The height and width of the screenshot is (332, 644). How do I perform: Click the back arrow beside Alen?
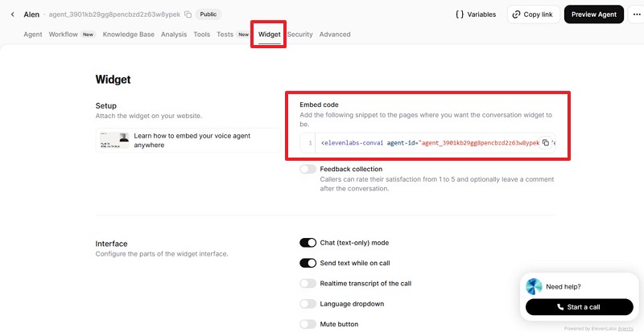pyautogui.click(x=12, y=14)
